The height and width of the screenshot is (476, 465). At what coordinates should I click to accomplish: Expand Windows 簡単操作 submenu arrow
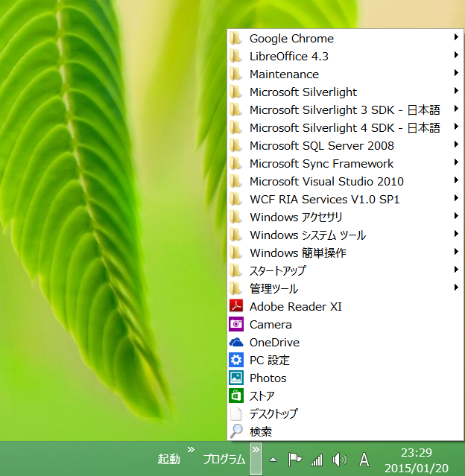click(x=456, y=252)
